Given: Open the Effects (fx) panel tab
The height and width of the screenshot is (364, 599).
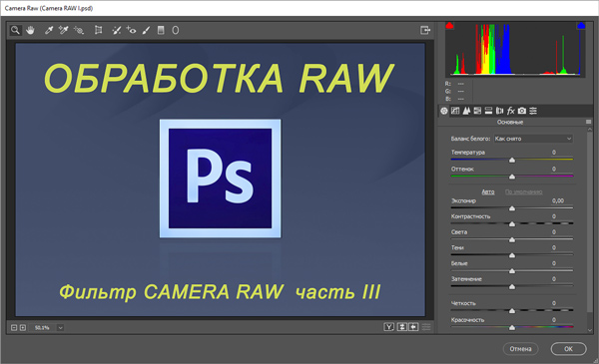Looking at the screenshot, I should click(511, 111).
